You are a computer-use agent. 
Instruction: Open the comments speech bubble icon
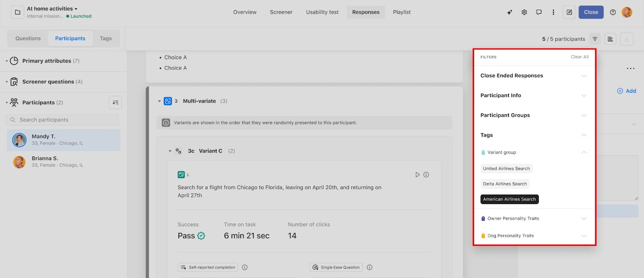(x=539, y=12)
